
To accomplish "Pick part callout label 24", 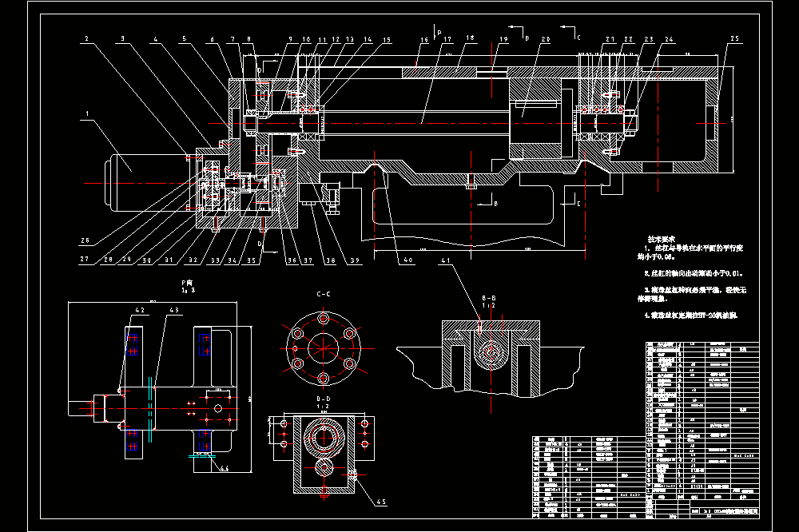I will tap(669, 39).
